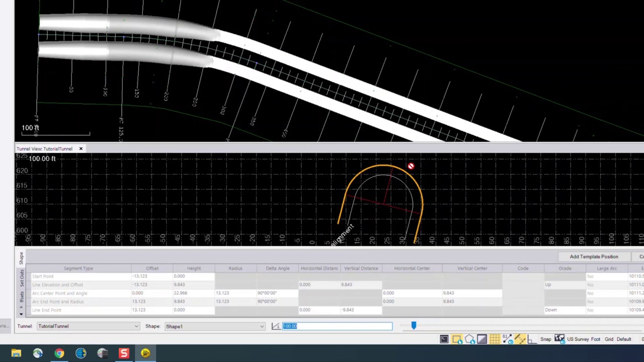Click the Vertical Distance column header

[361, 268]
